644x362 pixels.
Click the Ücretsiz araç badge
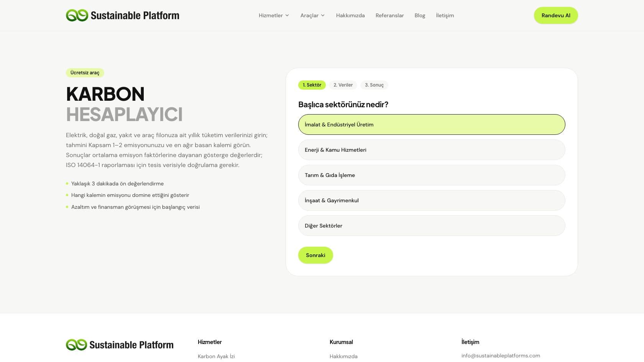click(85, 73)
